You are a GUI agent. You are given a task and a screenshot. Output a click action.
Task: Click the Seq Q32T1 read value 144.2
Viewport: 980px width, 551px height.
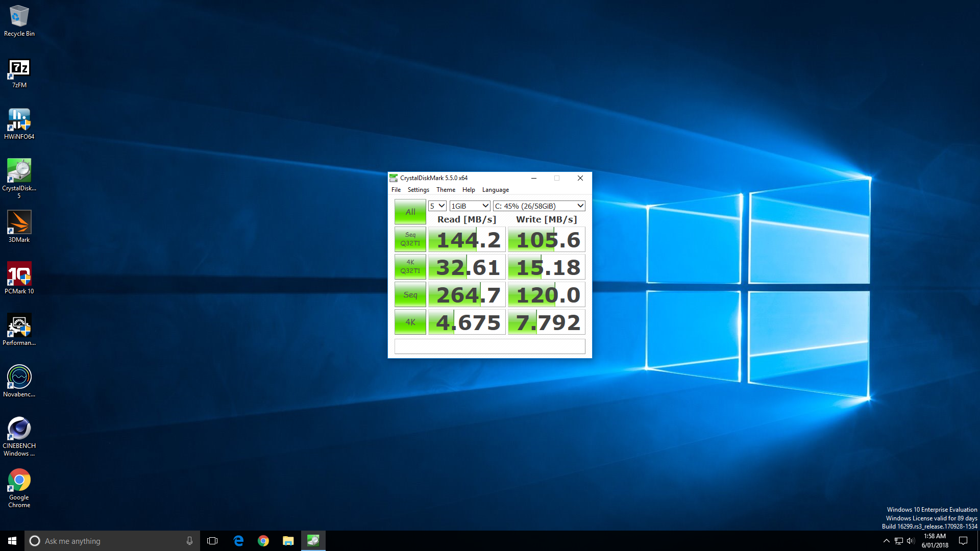467,240
